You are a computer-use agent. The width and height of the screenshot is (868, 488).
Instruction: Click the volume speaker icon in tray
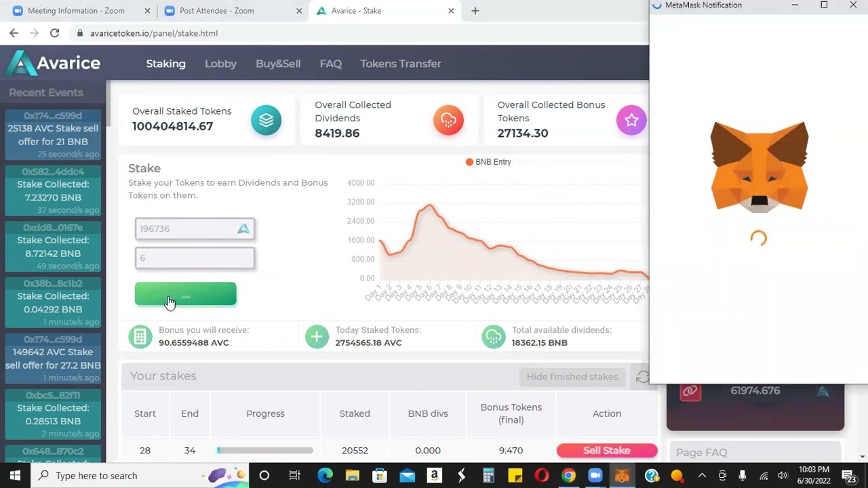tap(783, 475)
